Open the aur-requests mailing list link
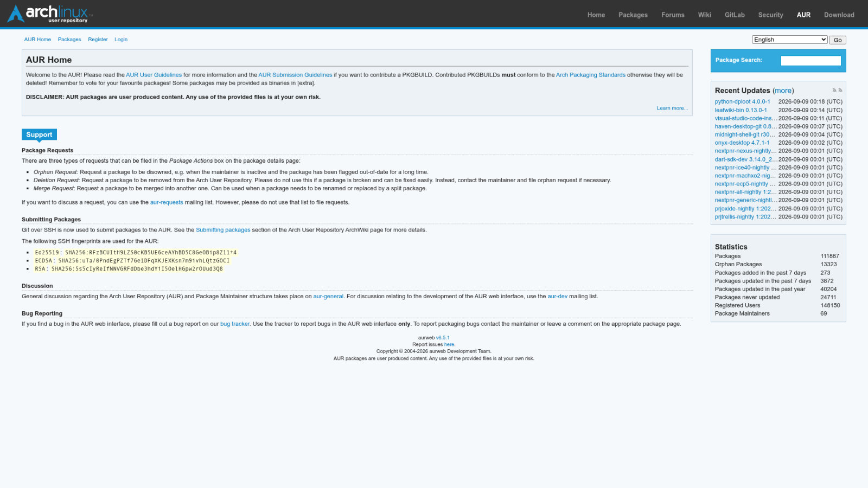 coord(167,202)
